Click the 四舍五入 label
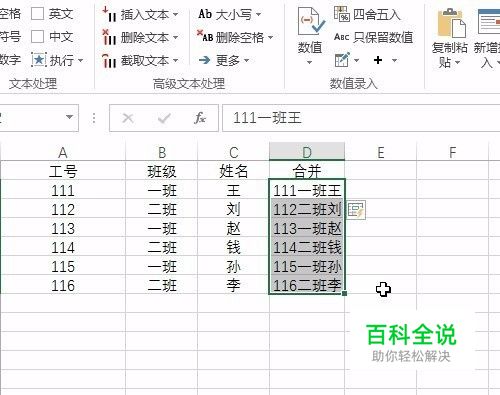The height and width of the screenshot is (395, 500). pos(377,14)
